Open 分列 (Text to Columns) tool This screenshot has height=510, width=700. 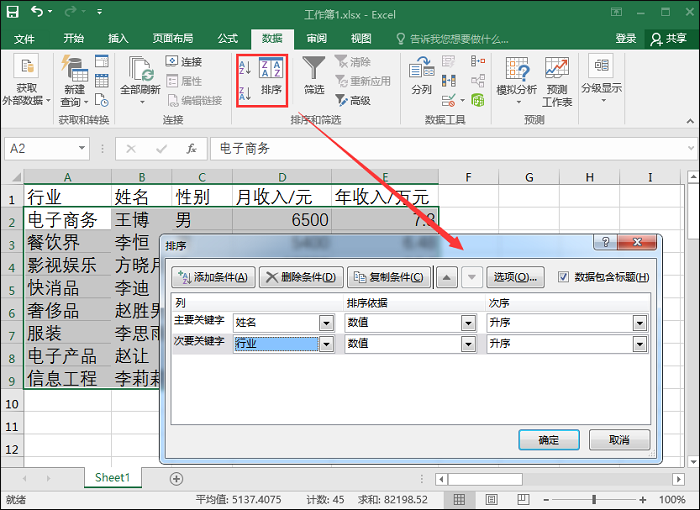click(x=421, y=76)
